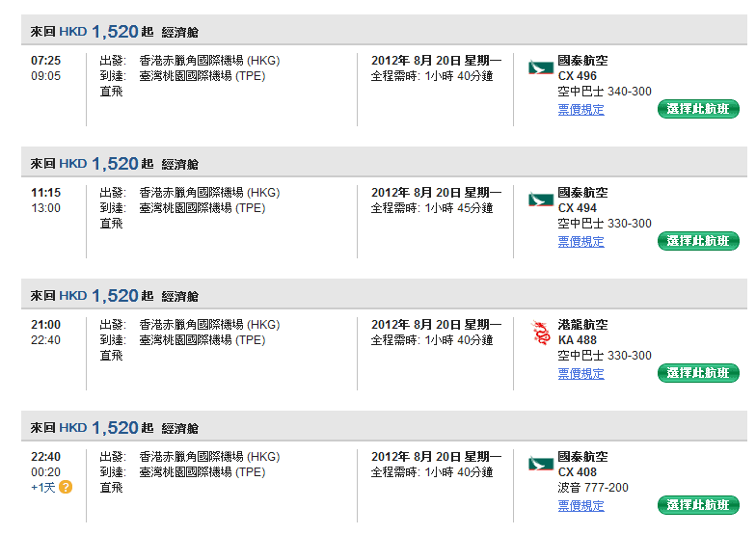This screenshot has height=535, width=756.
Task: Click the 波音 777-200 aircraft type text
Action: pos(592,488)
